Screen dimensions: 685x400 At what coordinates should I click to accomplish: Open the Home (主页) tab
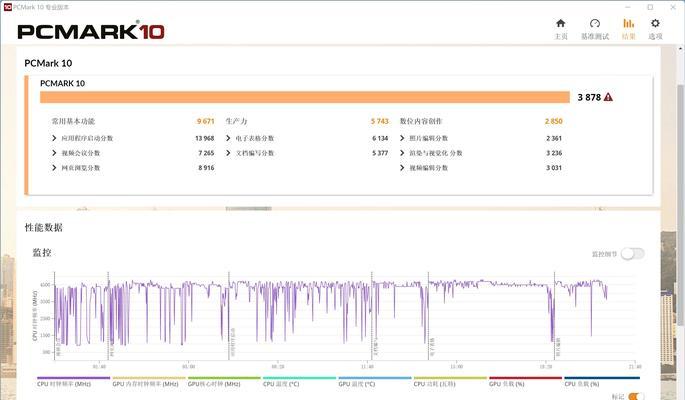(x=560, y=29)
